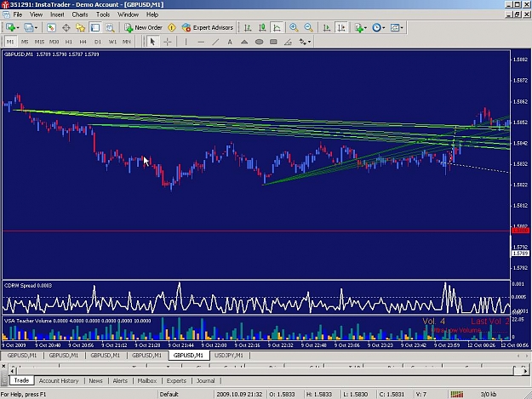The height and width of the screenshot is (399, 532).
Task: Toggle the M1 timeframe button
Action: point(10,42)
